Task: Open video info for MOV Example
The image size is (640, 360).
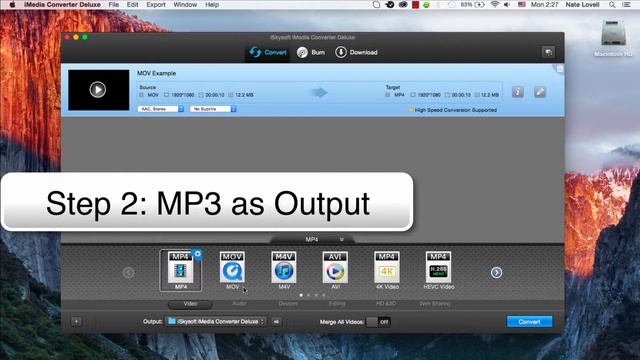Action: point(518,92)
